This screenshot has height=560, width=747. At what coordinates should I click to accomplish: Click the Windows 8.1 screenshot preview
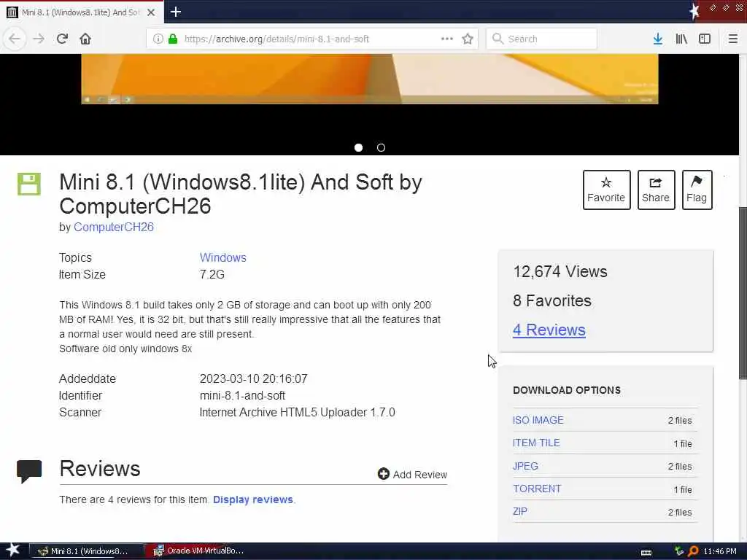click(x=370, y=79)
